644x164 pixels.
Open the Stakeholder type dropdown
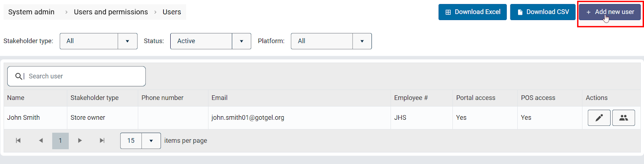[127, 41]
